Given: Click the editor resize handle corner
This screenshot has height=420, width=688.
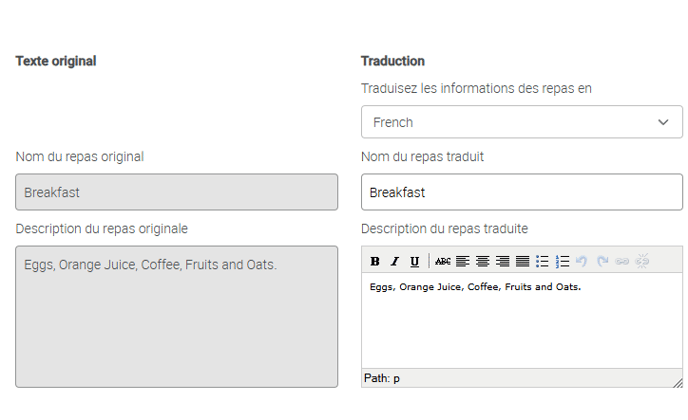Looking at the screenshot, I should pyautogui.click(x=677, y=381).
